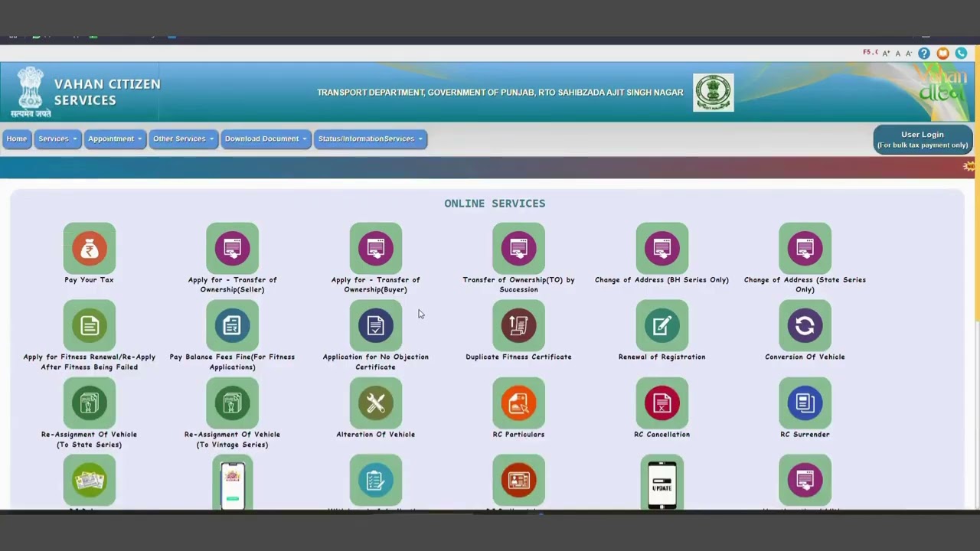Open Apply for Transfer of Ownership (Buyer)
The width and height of the screenshot is (980, 551).
(x=375, y=249)
